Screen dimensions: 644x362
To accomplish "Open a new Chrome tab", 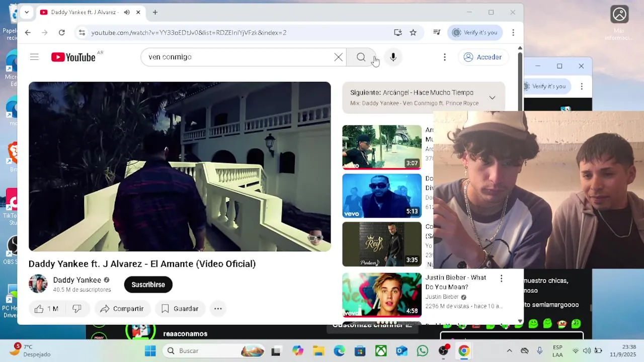I will pyautogui.click(x=155, y=12).
